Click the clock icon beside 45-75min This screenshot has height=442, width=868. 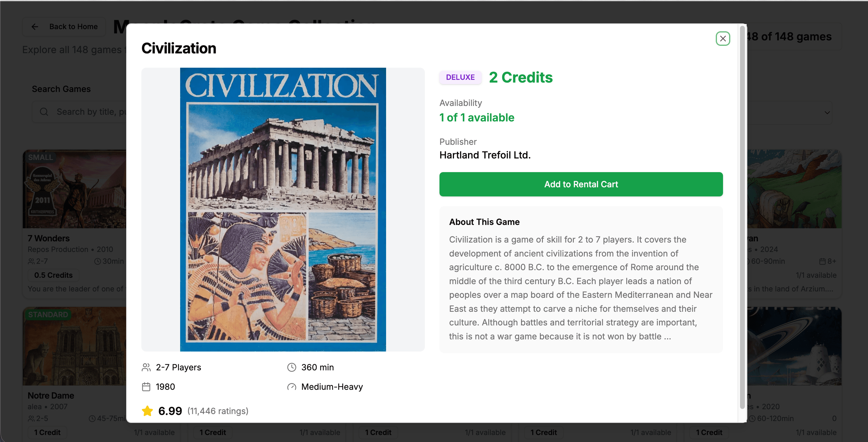[92, 418]
